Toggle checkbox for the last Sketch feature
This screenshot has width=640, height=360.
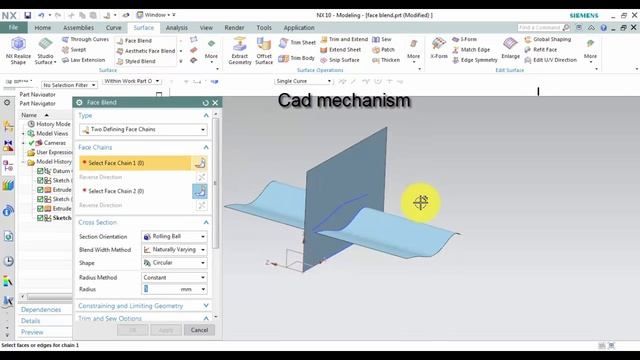(x=40, y=218)
